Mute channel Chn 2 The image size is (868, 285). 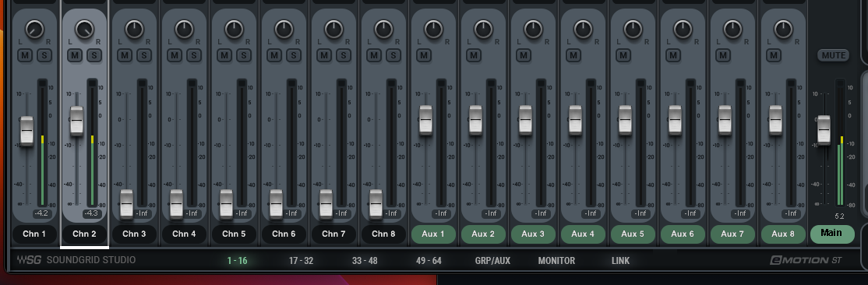[75, 55]
